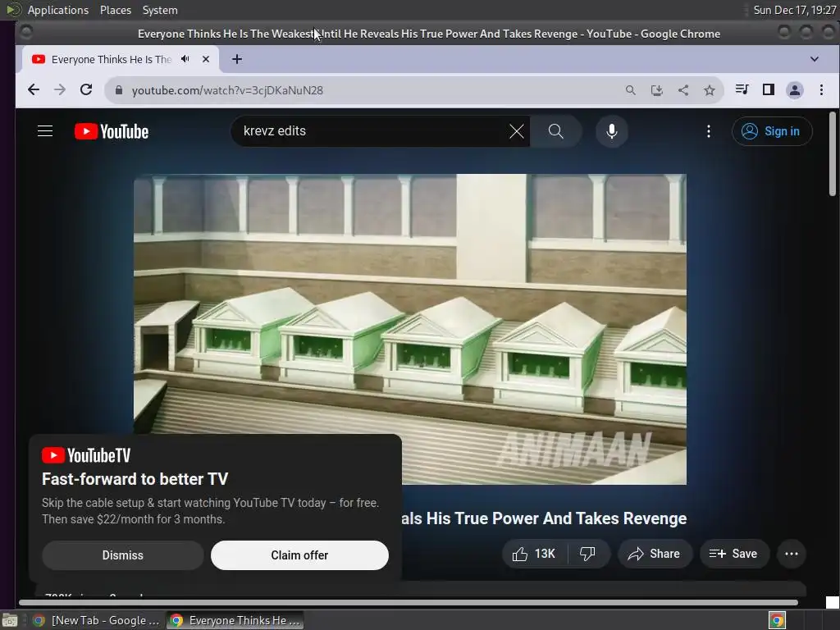Click the horizontal page scrollbar

[x=409, y=603]
